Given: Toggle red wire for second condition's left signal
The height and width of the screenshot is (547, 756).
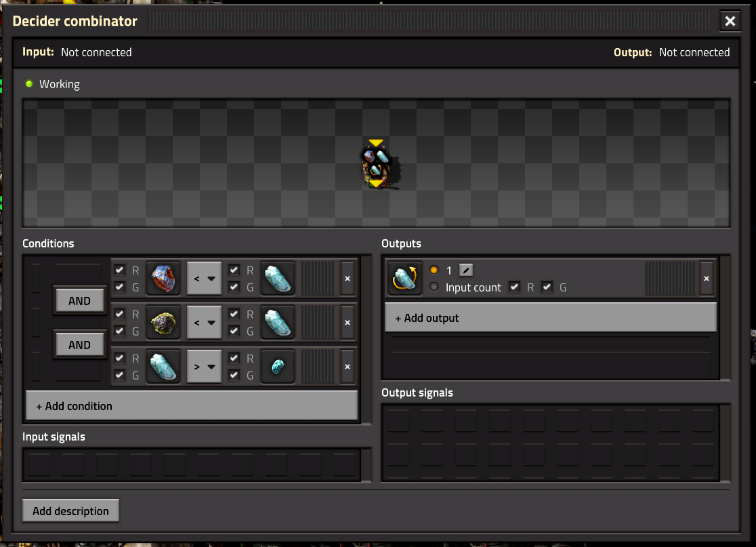Looking at the screenshot, I should coord(120,314).
